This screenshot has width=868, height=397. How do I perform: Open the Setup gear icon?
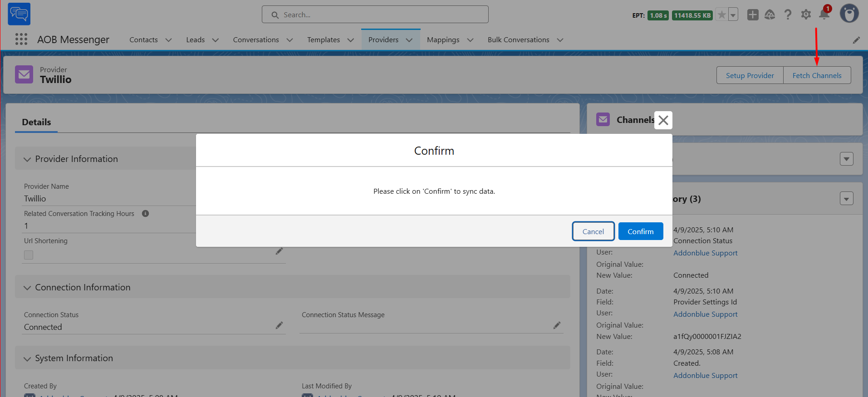[x=806, y=15]
